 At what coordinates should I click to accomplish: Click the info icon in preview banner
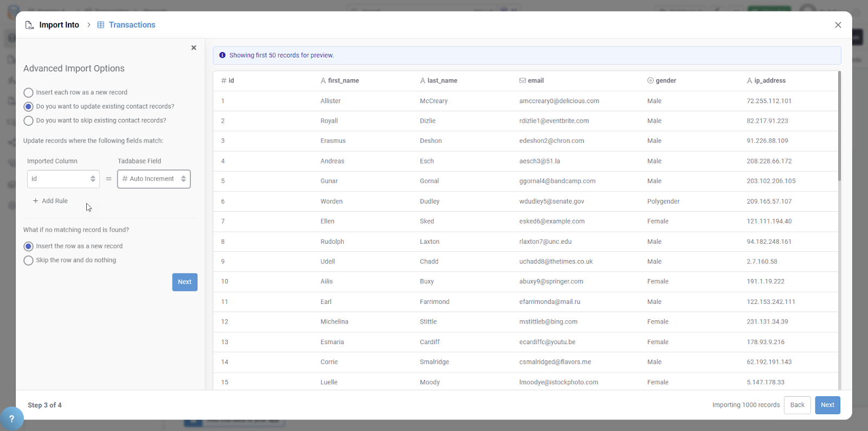222,55
